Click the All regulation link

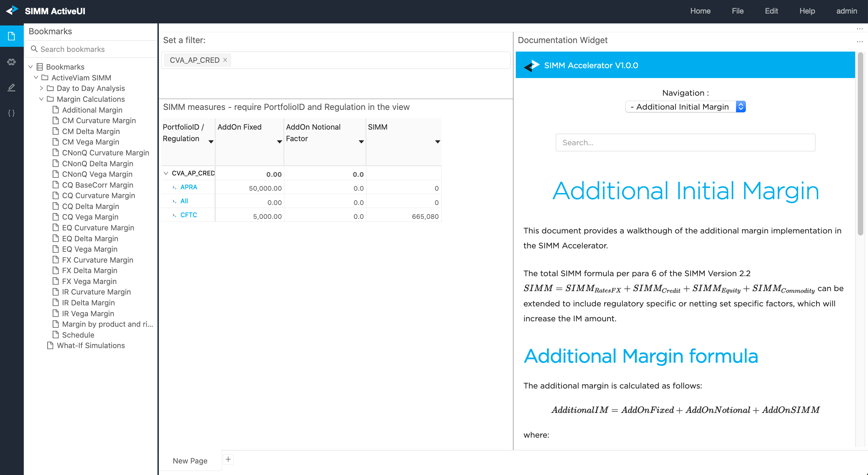point(184,201)
